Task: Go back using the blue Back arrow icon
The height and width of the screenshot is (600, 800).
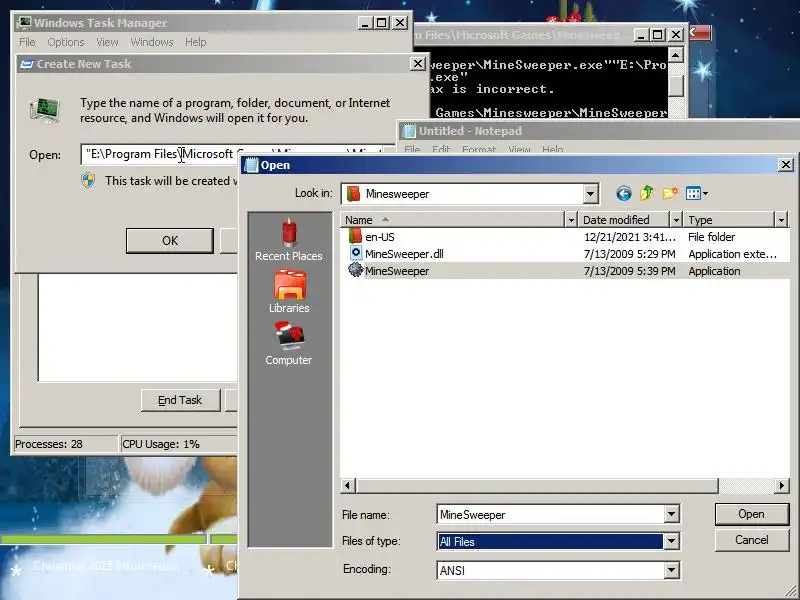Action: 623,193
